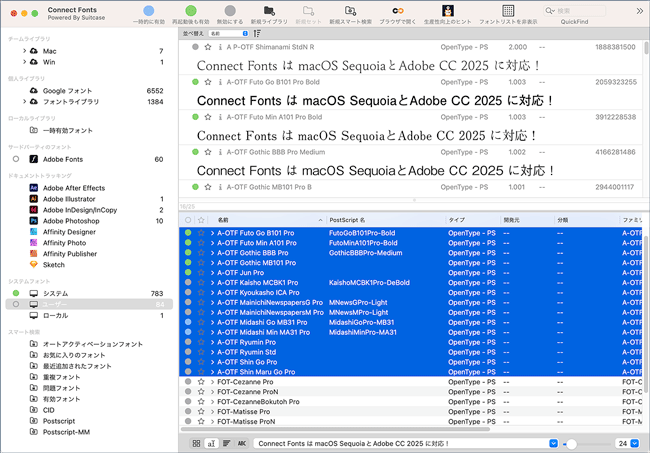Adjust the preview size slider
The width and height of the screenshot is (650, 453).
(571, 444)
